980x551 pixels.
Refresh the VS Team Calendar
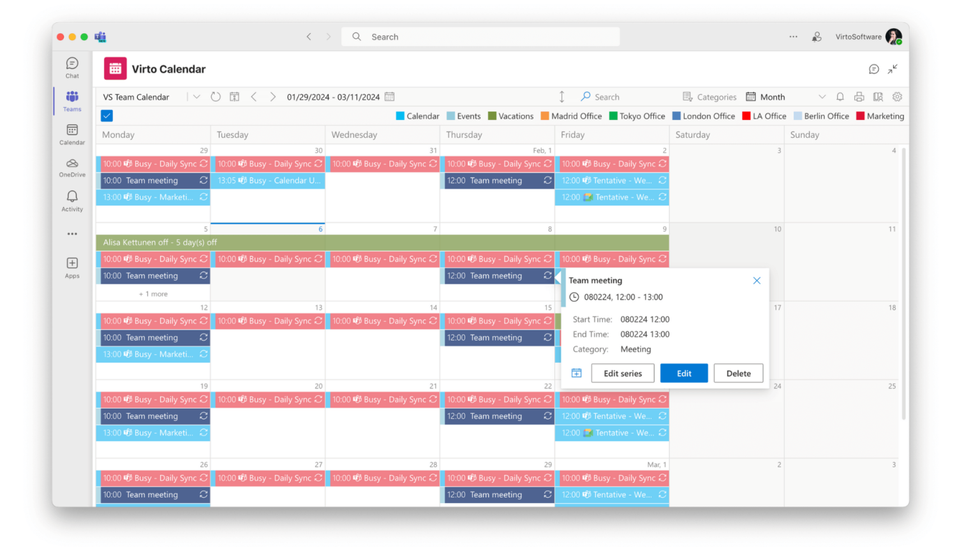pos(216,96)
